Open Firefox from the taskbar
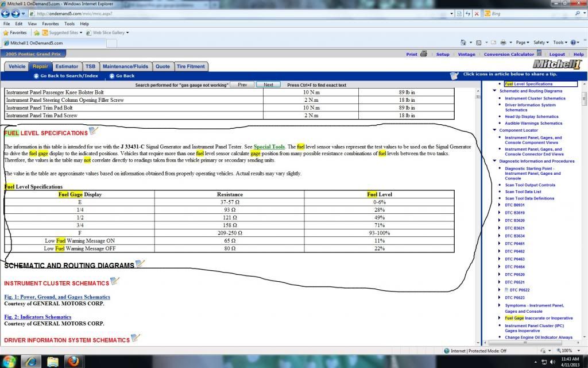 click(x=73, y=362)
